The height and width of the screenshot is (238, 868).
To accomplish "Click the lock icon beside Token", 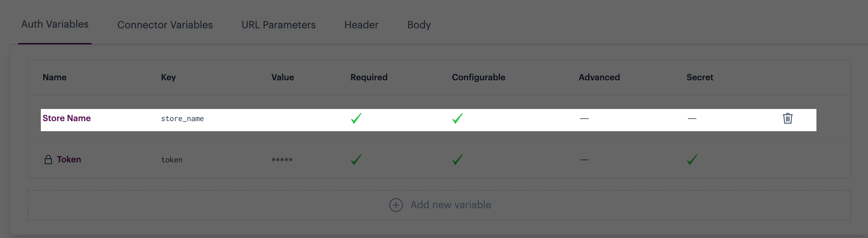I will click(x=48, y=160).
